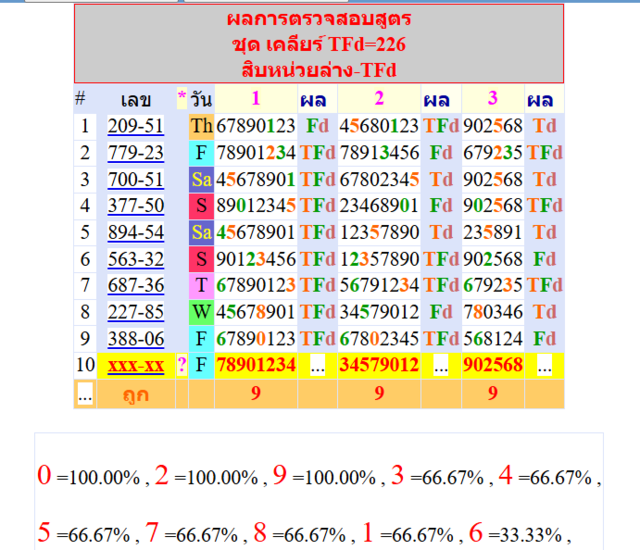Click 90123456 in row 6

coord(256,259)
